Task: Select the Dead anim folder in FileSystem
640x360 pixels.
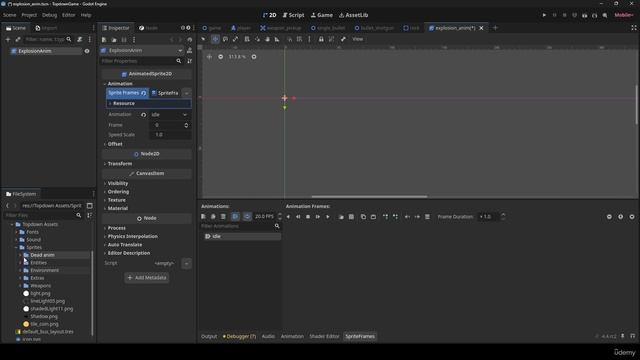Action: pos(42,255)
